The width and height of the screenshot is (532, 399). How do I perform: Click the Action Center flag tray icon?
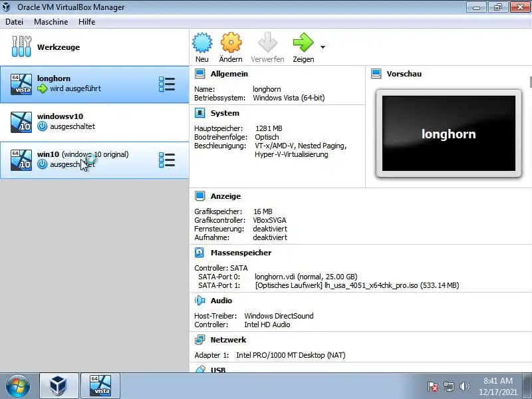[x=433, y=386]
